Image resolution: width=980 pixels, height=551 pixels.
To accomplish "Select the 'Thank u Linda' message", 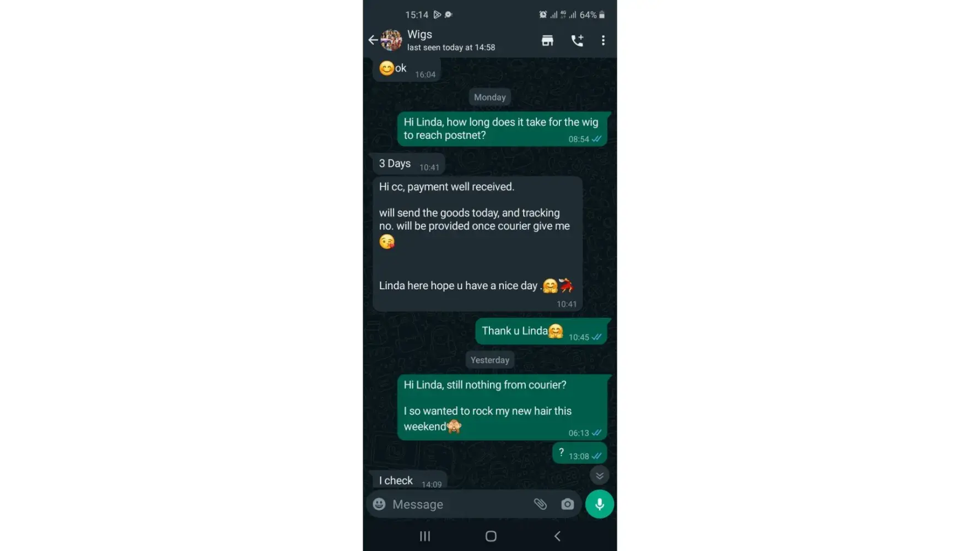I will [x=541, y=332].
